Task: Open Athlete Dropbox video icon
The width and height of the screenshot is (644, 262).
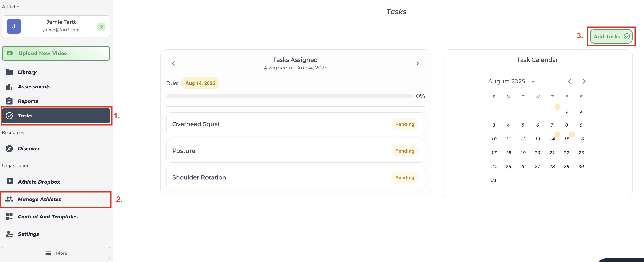Action: [9, 182]
